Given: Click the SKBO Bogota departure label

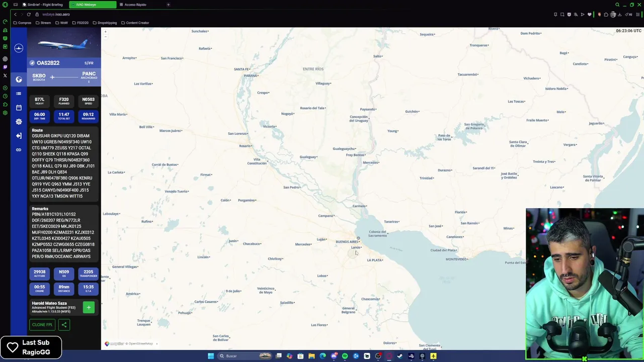Looking at the screenshot, I should click(39, 76).
